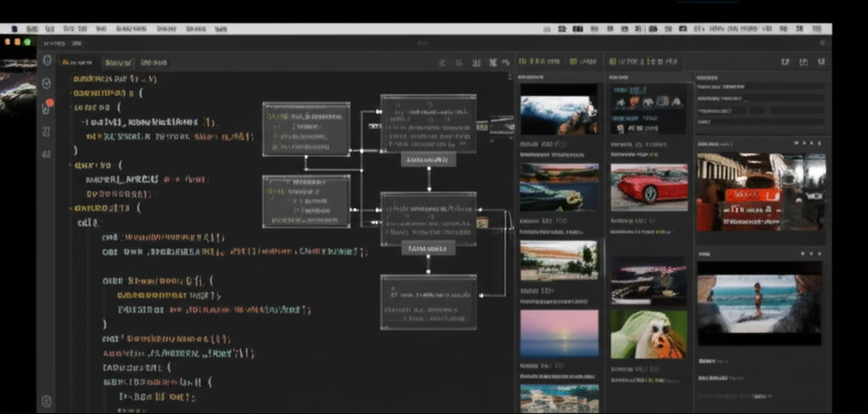
Task: Select the snowy mountain thumbnail
Action: click(559, 110)
